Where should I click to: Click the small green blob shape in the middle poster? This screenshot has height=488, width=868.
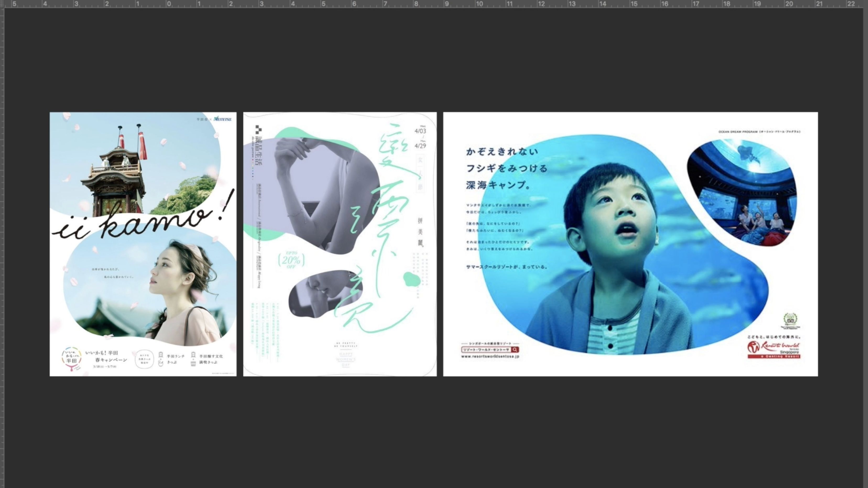(x=412, y=279)
